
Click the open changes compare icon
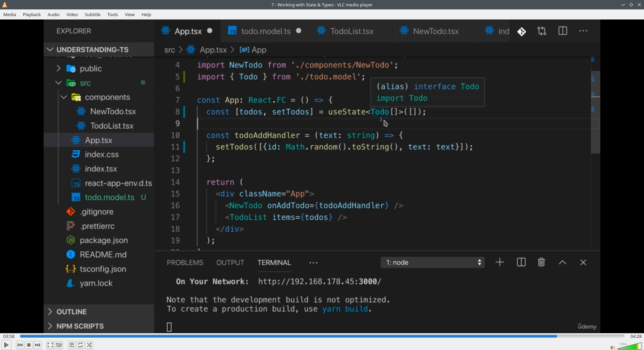[542, 31]
